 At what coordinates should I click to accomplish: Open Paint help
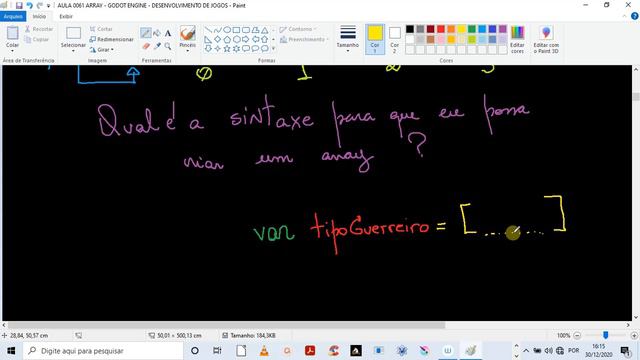click(x=635, y=16)
